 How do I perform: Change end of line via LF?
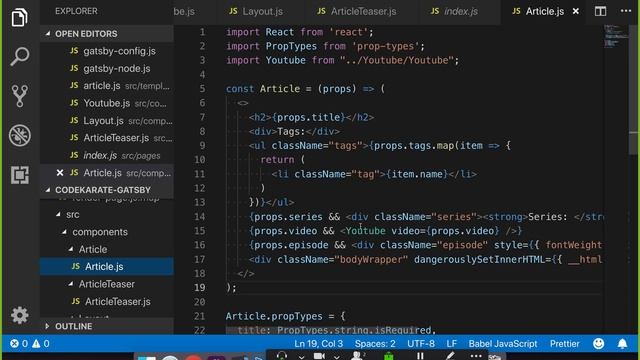pos(451,344)
